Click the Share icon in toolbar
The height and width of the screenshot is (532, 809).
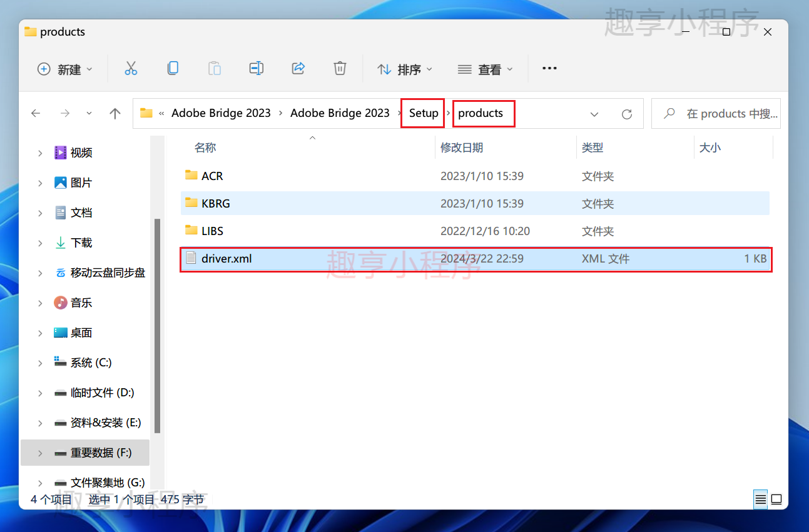click(298, 69)
